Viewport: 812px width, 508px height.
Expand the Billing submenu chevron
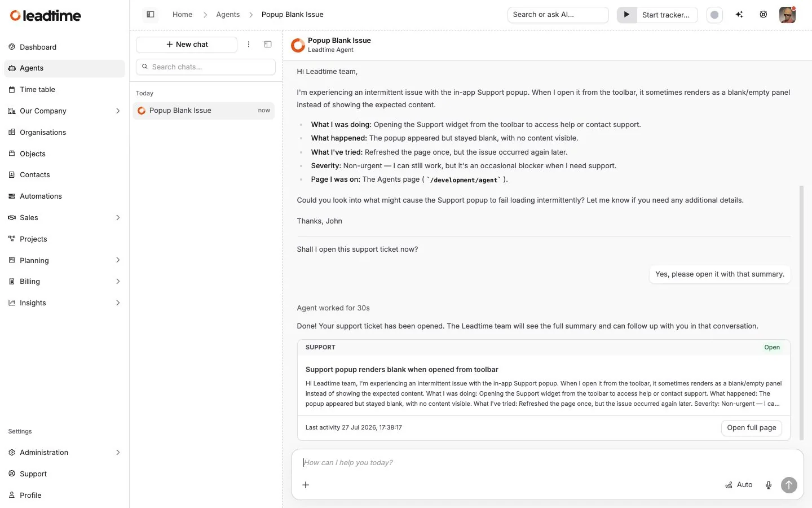[x=118, y=281]
